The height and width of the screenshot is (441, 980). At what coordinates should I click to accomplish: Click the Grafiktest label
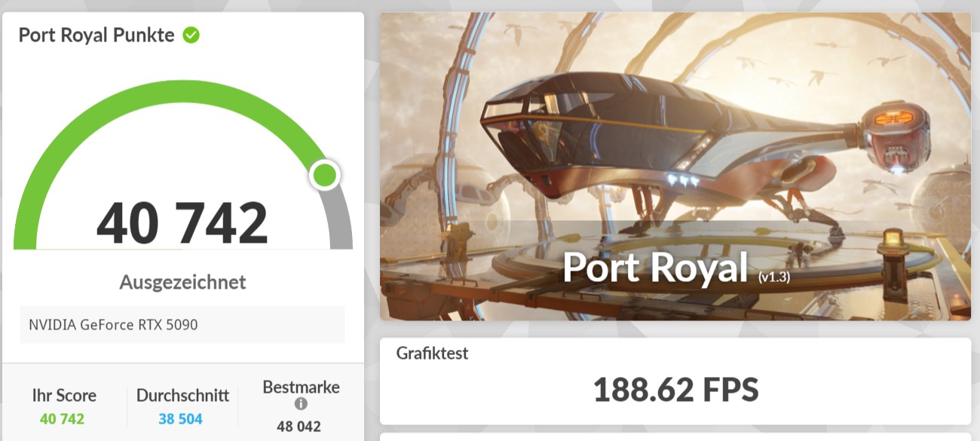coord(433,353)
